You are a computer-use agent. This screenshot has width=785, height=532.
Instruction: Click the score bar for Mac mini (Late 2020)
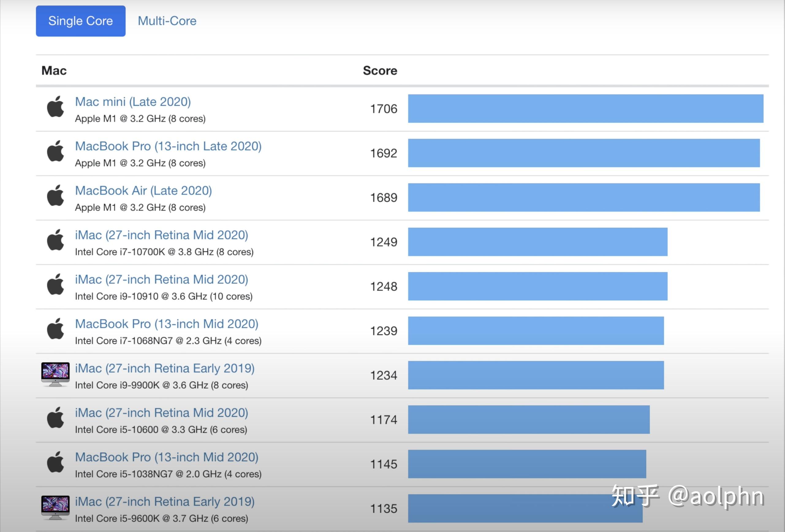click(586, 108)
